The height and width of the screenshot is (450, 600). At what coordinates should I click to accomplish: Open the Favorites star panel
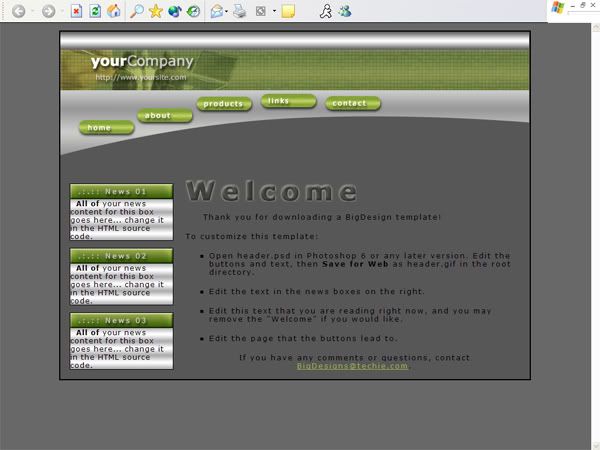156,12
